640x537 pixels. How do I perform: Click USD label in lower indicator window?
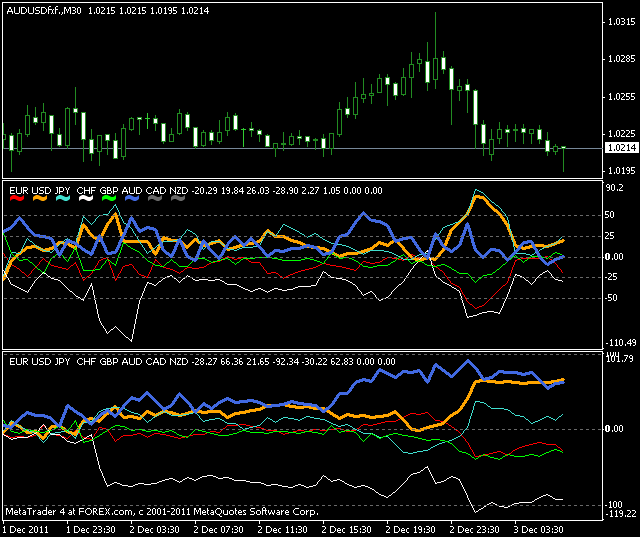tap(41, 362)
